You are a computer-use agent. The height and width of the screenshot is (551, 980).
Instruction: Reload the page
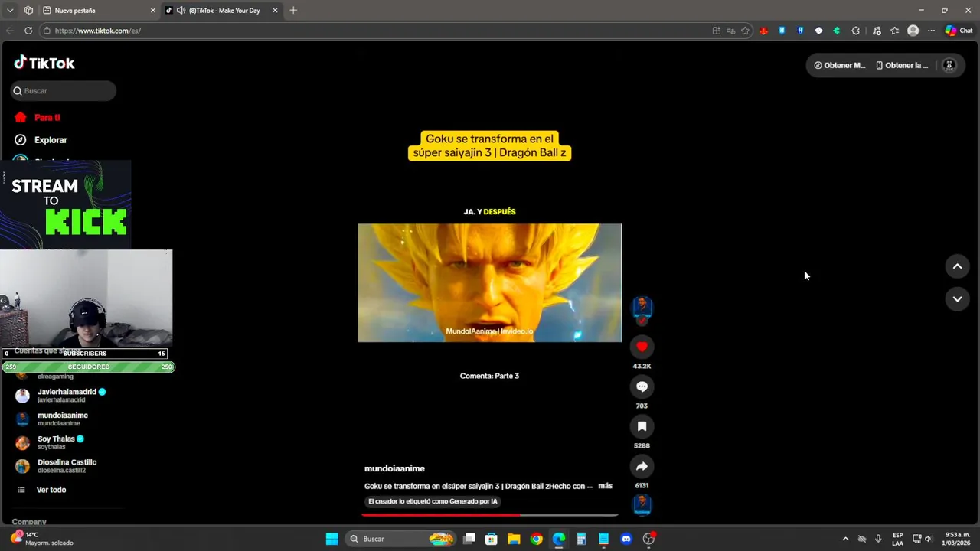(x=28, y=31)
